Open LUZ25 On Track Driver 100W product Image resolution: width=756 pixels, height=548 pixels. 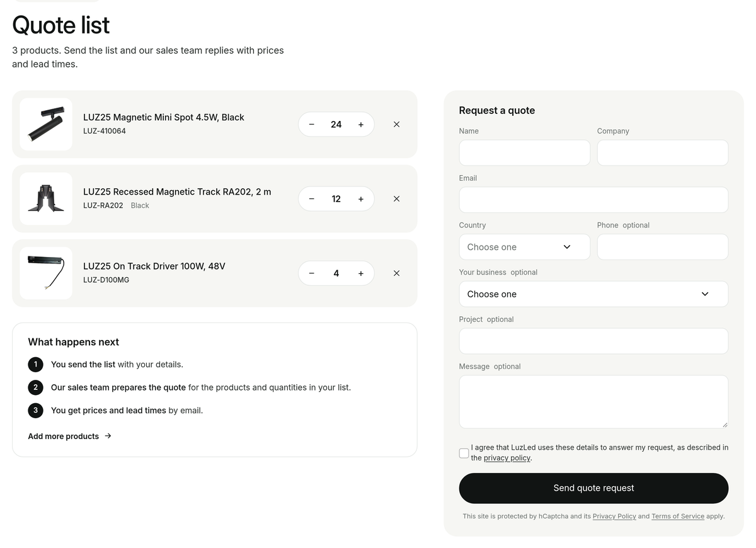pyautogui.click(x=154, y=266)
